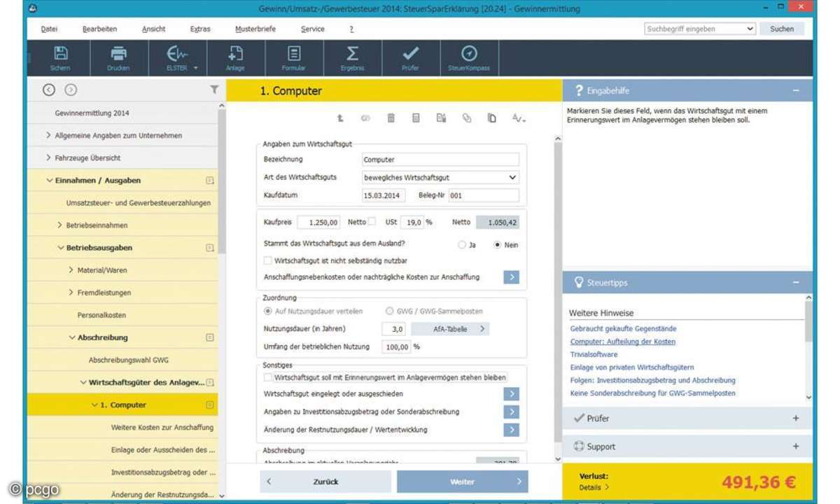This screenshot has height=504, width=840.
Task: Select Auf Nutzungsdauer verteilen option
Action: [267, 310]
